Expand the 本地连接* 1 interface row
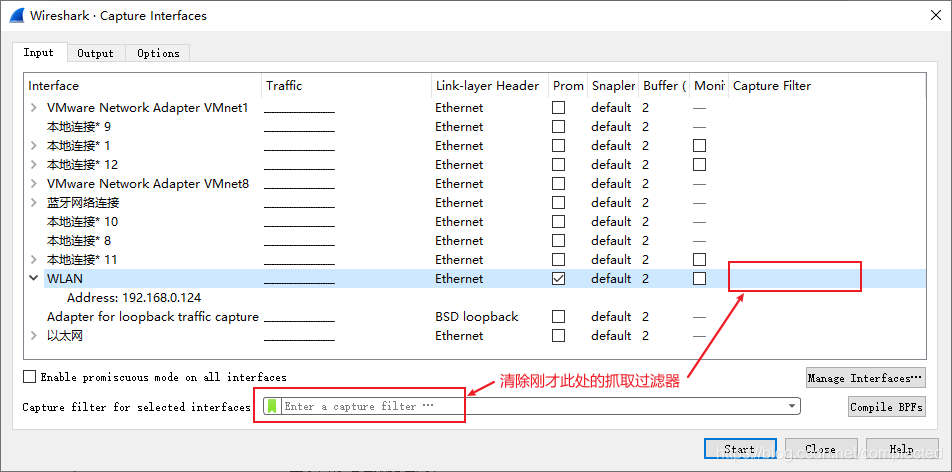Viewport: 952px width, 472px height. click(x=34, y=146)
